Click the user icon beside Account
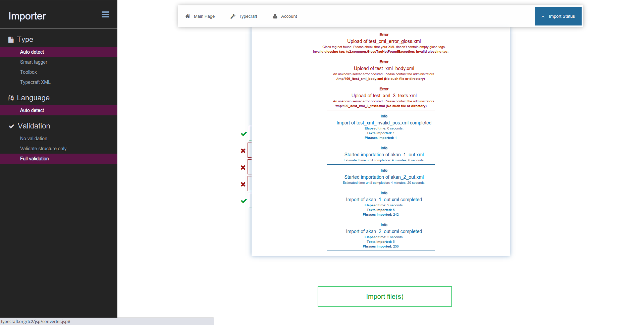Viewport: 644px width, 325px height. (275, 16)
